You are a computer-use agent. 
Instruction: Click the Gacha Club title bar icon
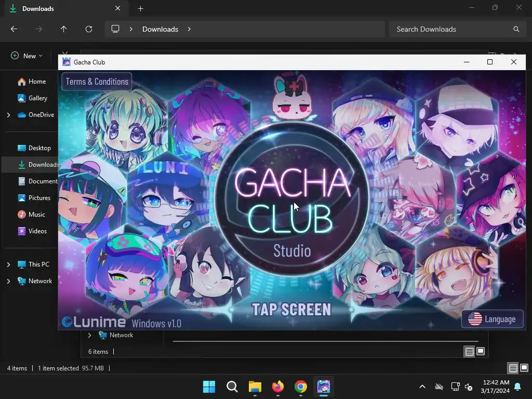66,62
